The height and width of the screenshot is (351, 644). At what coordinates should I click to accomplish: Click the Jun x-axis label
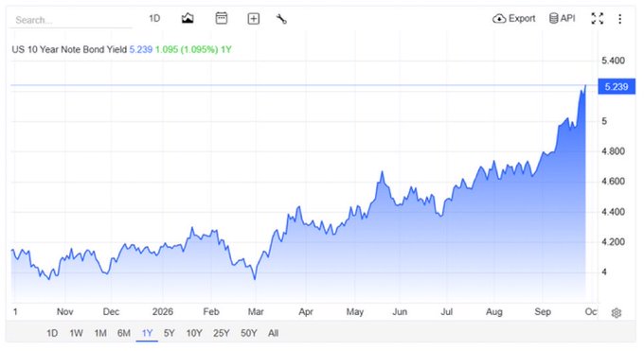pos(400,311)
